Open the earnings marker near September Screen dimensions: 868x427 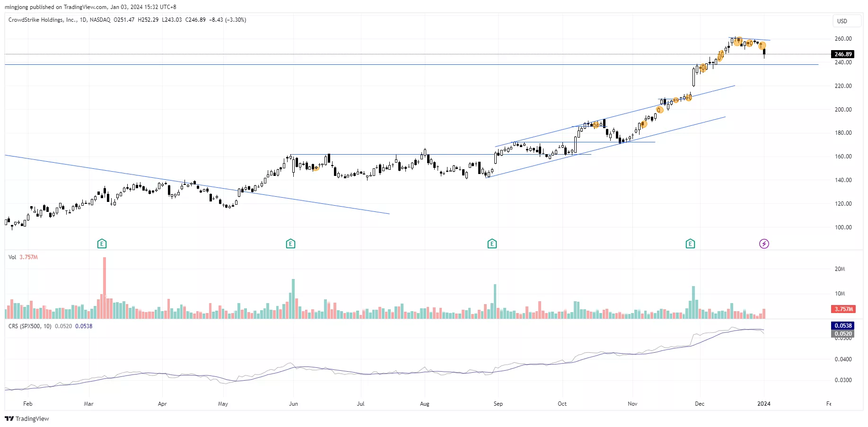click(492, 244)
